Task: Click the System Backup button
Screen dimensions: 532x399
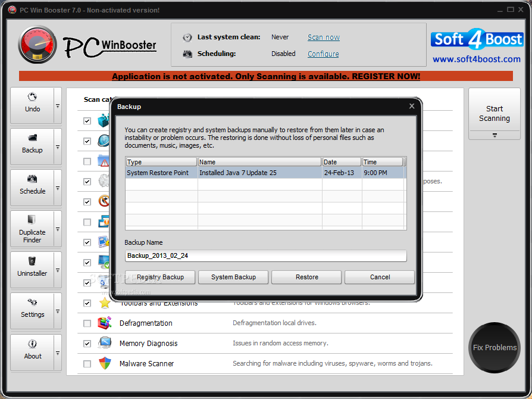Action: point(233,277)
